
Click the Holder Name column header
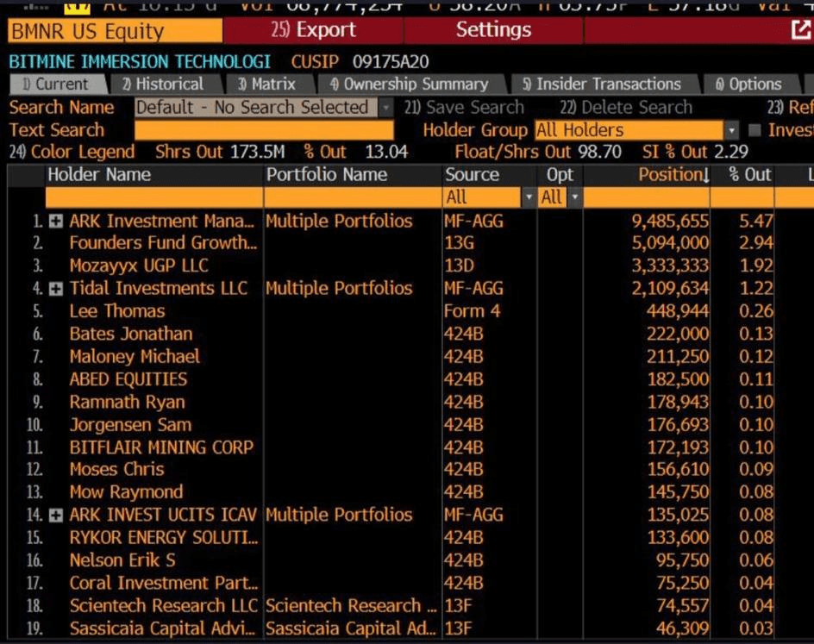click(99, 175)
